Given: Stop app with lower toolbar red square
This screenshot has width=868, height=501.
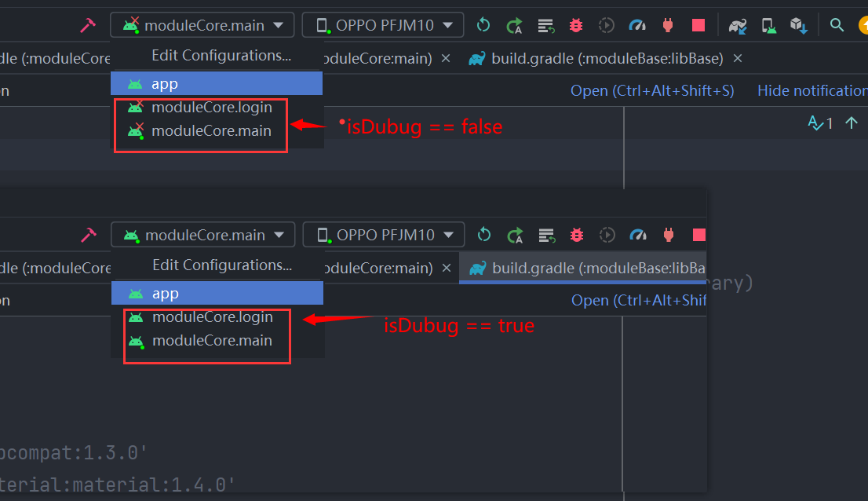Looking at the screenshot, I should tap(698, 236).
